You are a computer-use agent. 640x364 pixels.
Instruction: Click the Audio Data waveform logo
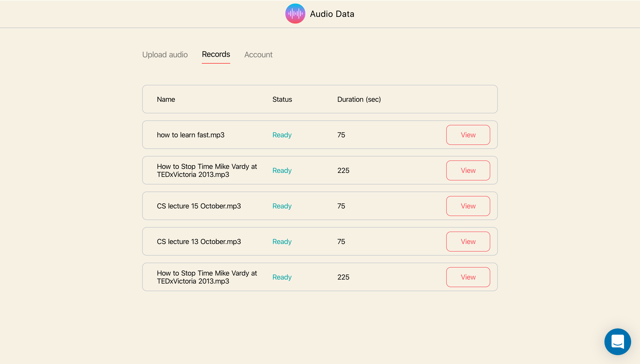[x=295, y=14]
